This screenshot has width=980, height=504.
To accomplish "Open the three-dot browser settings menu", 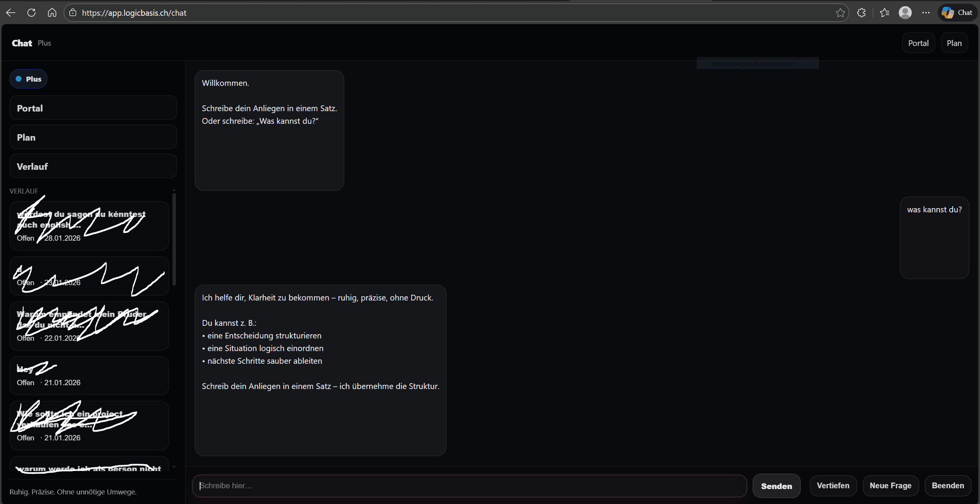I will [x=926, y=13].
